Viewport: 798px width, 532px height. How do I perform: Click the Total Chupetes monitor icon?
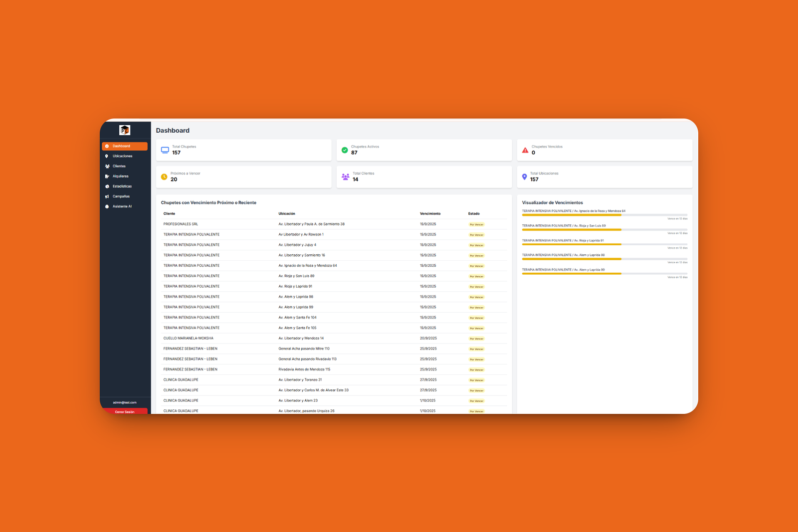[x=165, y=150]
